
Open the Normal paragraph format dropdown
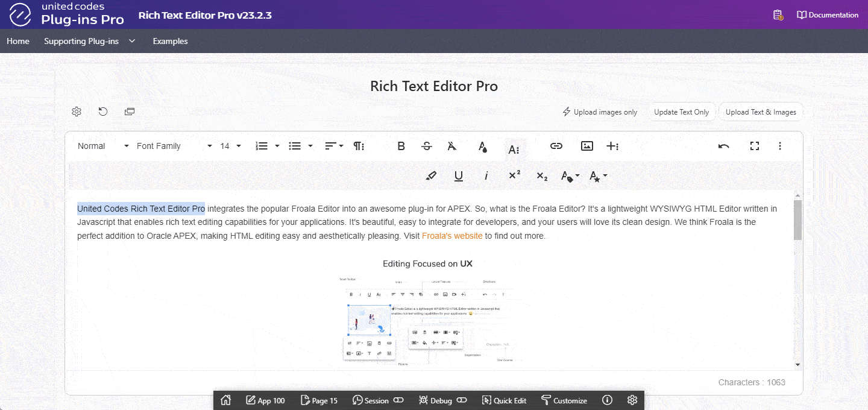(103, 146)
